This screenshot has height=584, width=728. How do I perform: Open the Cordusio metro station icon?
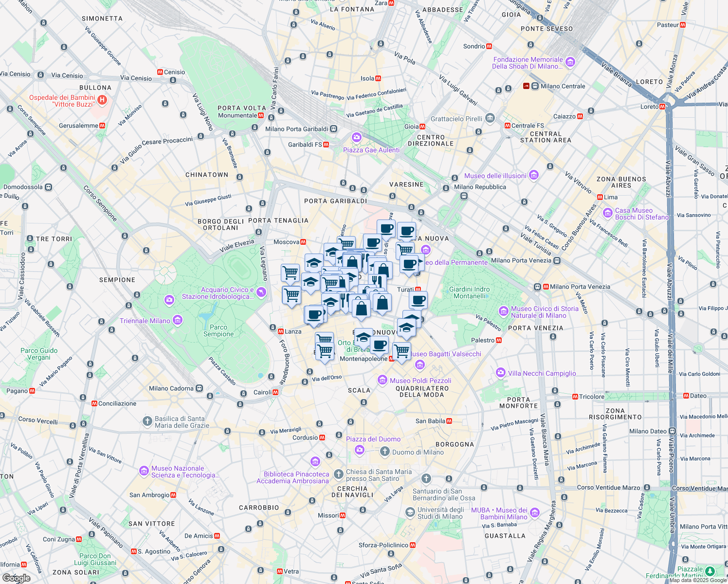point(322,438)
